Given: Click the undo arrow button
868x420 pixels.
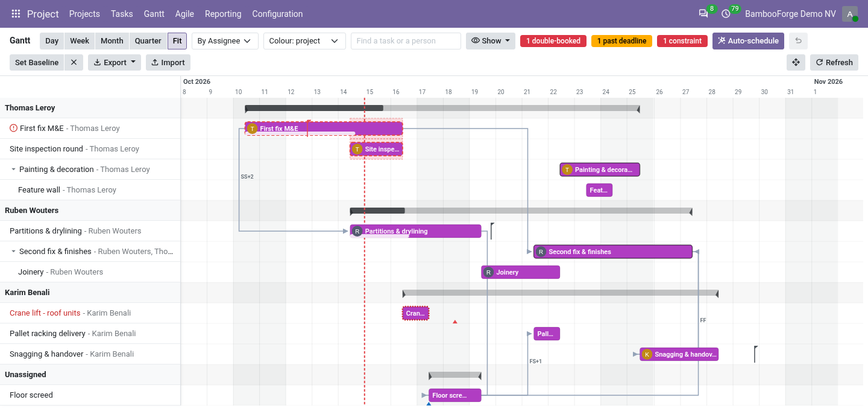Looking at the screenshot, I should click(x=798, y=41).
